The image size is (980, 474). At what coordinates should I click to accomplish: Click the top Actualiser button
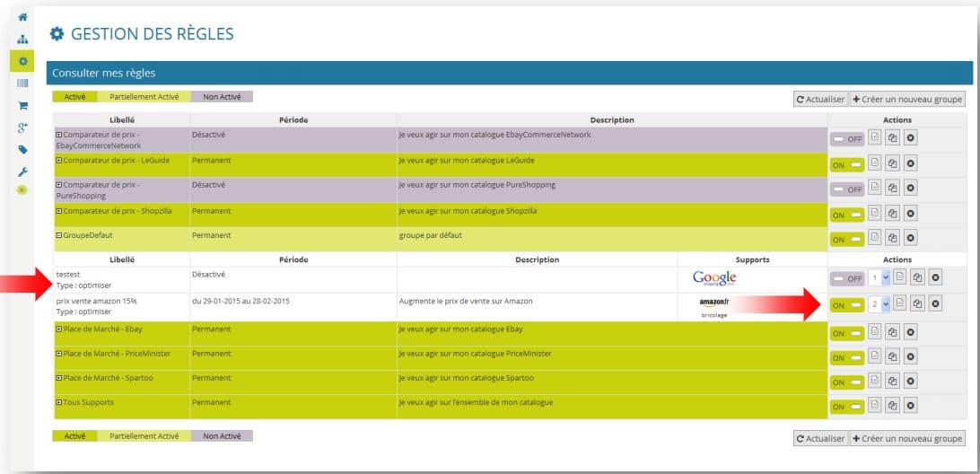pos(820,100)
